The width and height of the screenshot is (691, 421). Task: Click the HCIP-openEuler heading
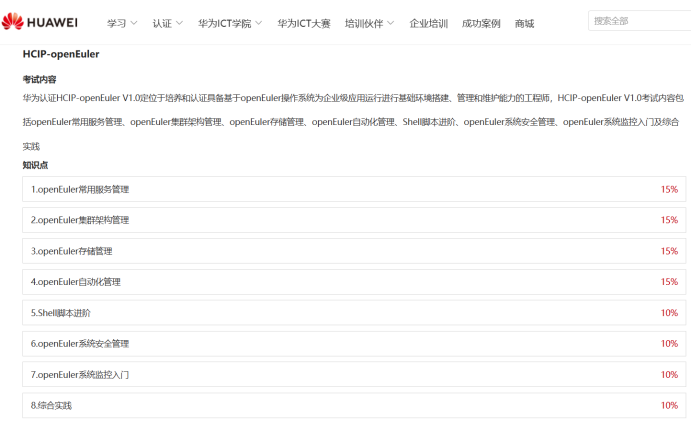pos(61,54)
